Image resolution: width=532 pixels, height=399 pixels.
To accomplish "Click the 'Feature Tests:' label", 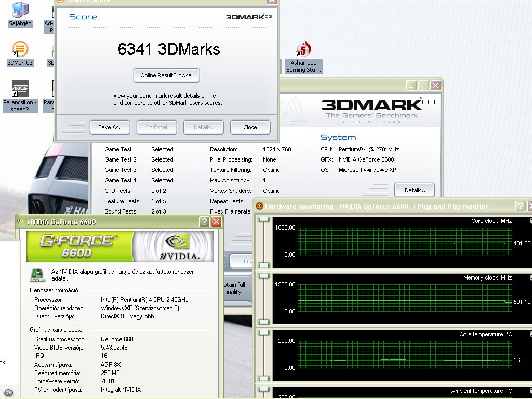I will pyautogui.click(x=123, y=201).
